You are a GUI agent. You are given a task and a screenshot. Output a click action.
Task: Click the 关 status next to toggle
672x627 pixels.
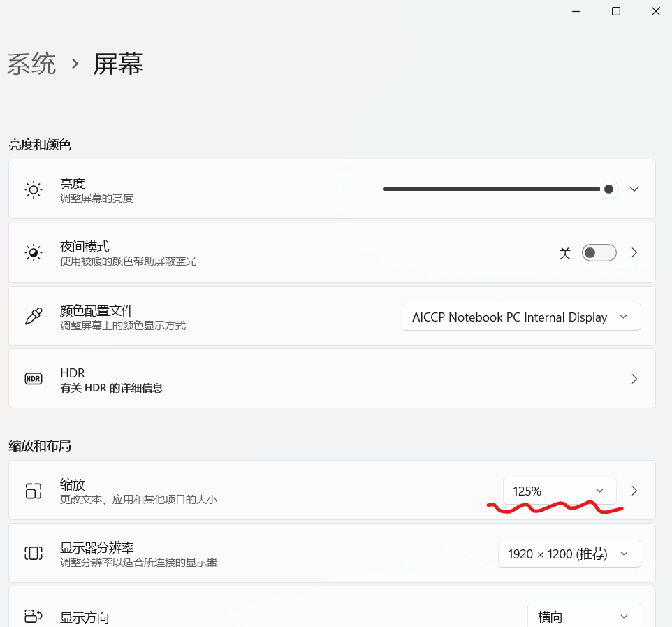pos(565,253)
